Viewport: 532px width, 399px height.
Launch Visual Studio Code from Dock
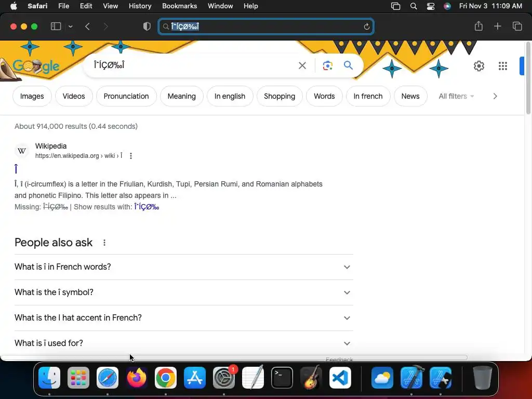click(x=340, y=378)
